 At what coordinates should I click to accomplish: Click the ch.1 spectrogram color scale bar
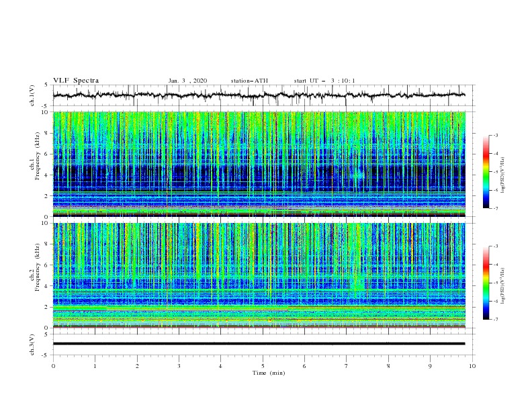click(x=486, y=172)
